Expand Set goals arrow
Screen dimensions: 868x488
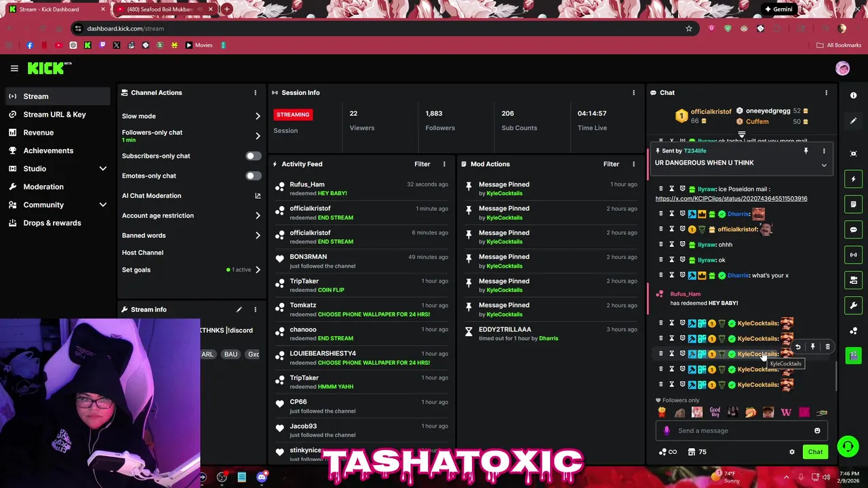pos(258,270)
